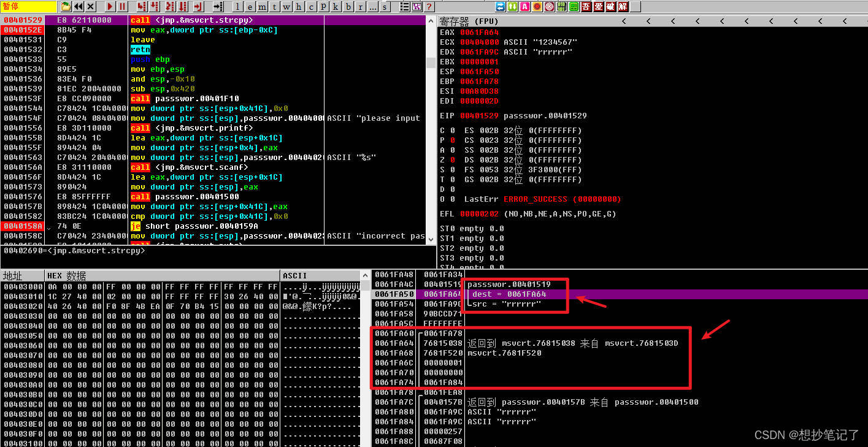Screen dimensions: 868x447
Task: Click the red target plugin icon
Action: pos(550,7)
